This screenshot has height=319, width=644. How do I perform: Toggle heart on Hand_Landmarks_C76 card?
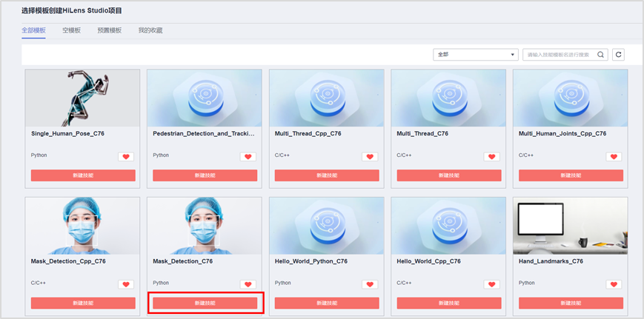[614, 284]
